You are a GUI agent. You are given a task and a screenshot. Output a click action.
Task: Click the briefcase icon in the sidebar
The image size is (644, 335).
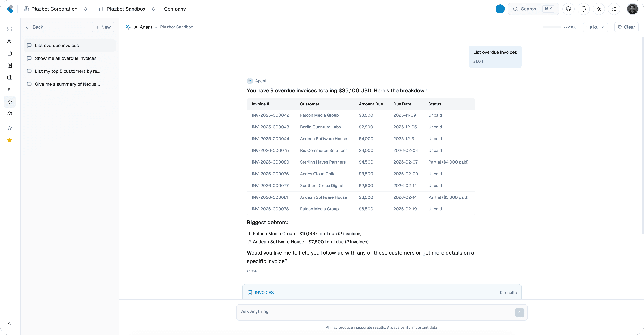point(9,77)
